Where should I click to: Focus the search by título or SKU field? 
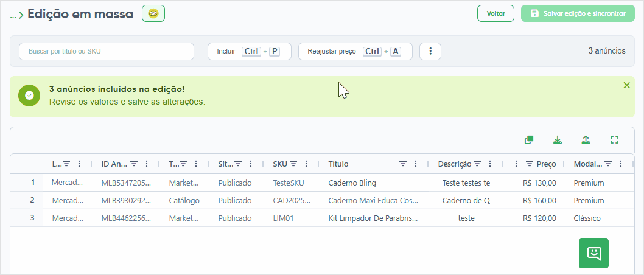[107, 51]
